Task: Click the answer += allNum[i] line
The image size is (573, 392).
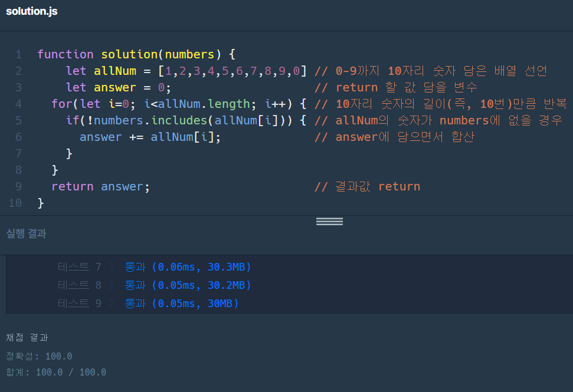Action: [x=150, y=137]
